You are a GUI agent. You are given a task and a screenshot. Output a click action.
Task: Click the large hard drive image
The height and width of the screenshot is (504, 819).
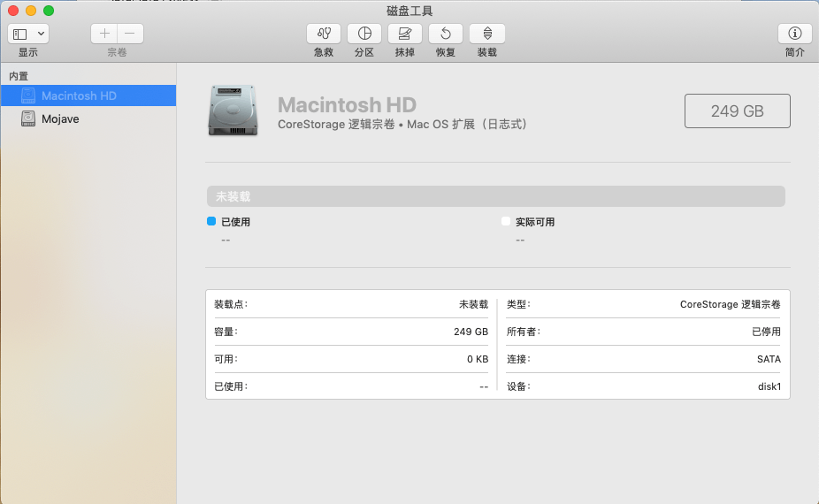click(233, 111)
